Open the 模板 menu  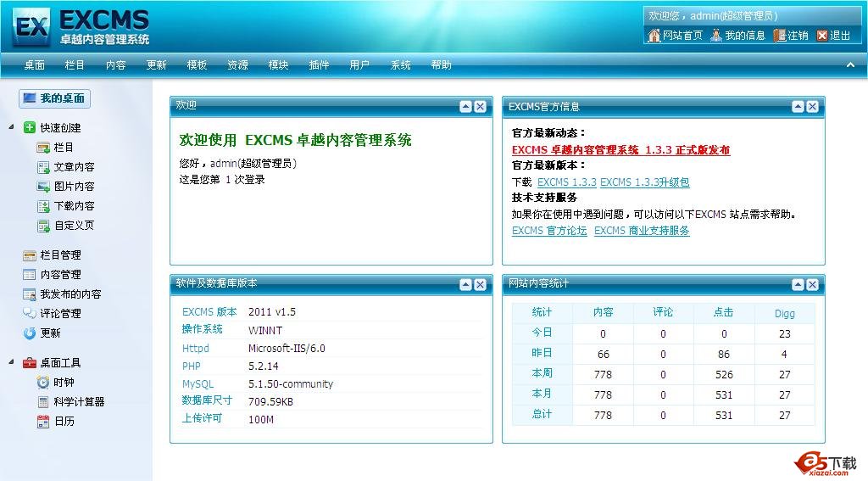197,64
